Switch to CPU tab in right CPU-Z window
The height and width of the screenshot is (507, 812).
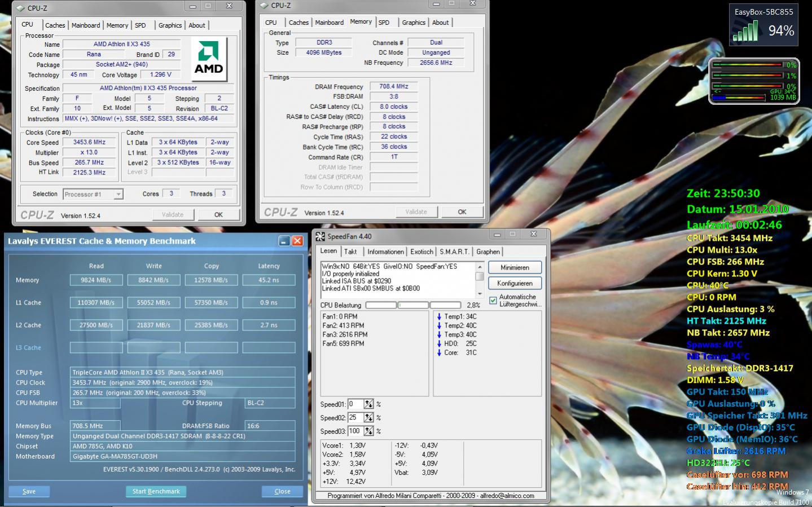(x=271, y=23)
